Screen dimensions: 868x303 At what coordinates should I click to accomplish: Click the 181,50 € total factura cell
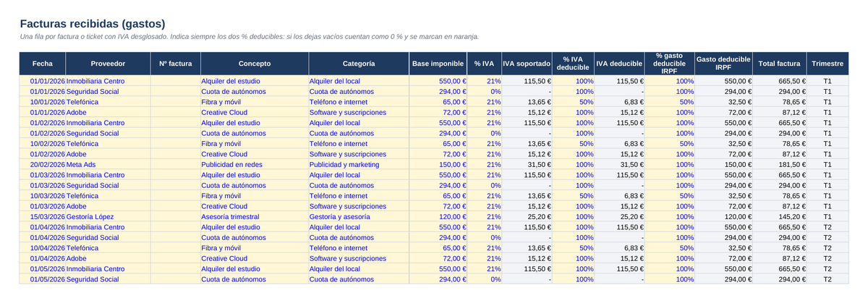780,164
